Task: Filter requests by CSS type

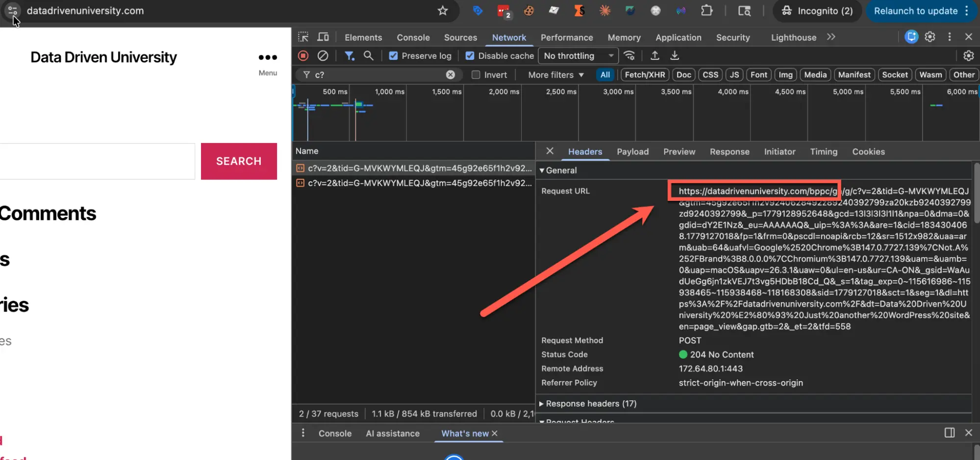Action: click(710, 74)
